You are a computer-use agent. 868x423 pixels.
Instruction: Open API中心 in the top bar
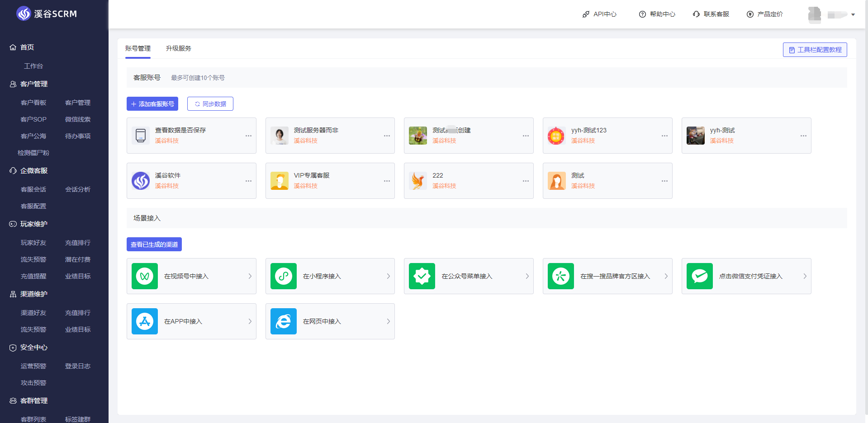[599, 14]
